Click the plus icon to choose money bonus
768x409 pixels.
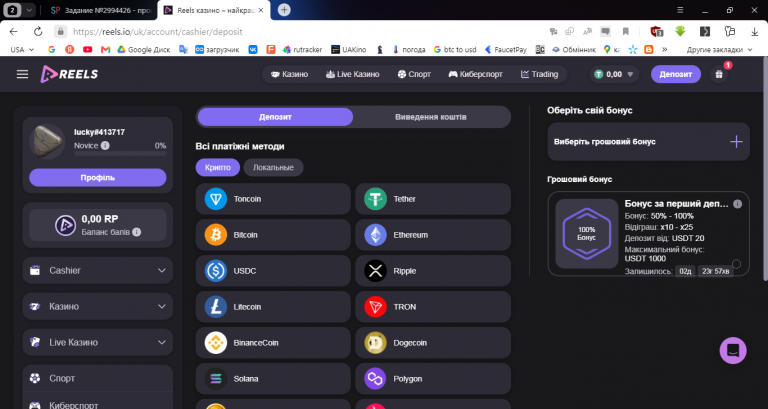point(736,142)
